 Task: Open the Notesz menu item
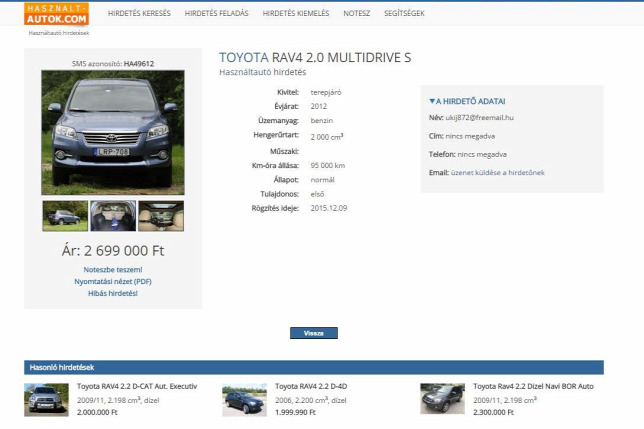pos(356,13)
